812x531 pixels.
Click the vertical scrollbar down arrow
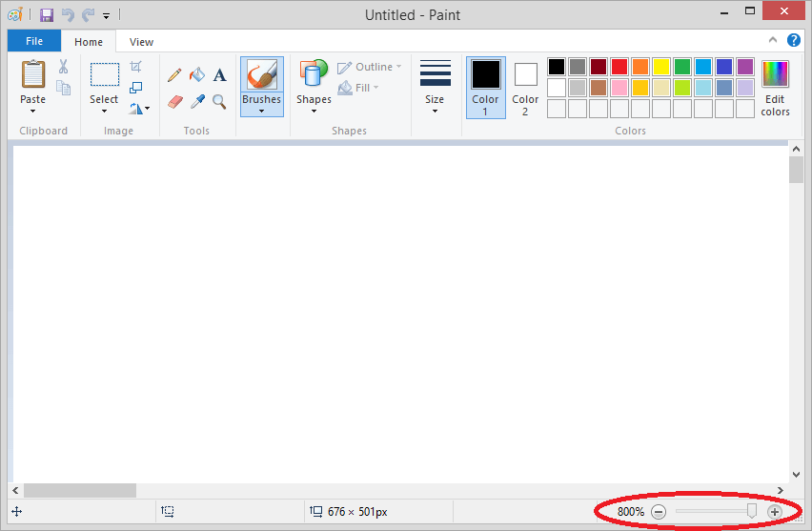(796, 475)
